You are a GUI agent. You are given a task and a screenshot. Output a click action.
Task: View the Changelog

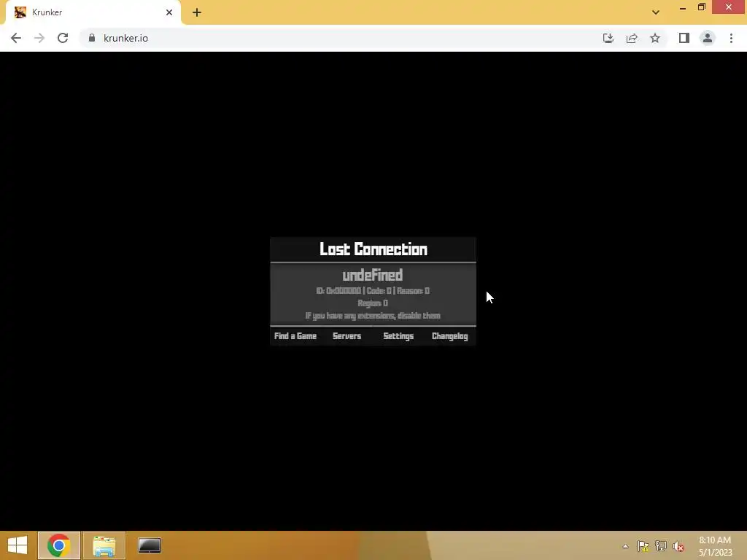(449, 336)
